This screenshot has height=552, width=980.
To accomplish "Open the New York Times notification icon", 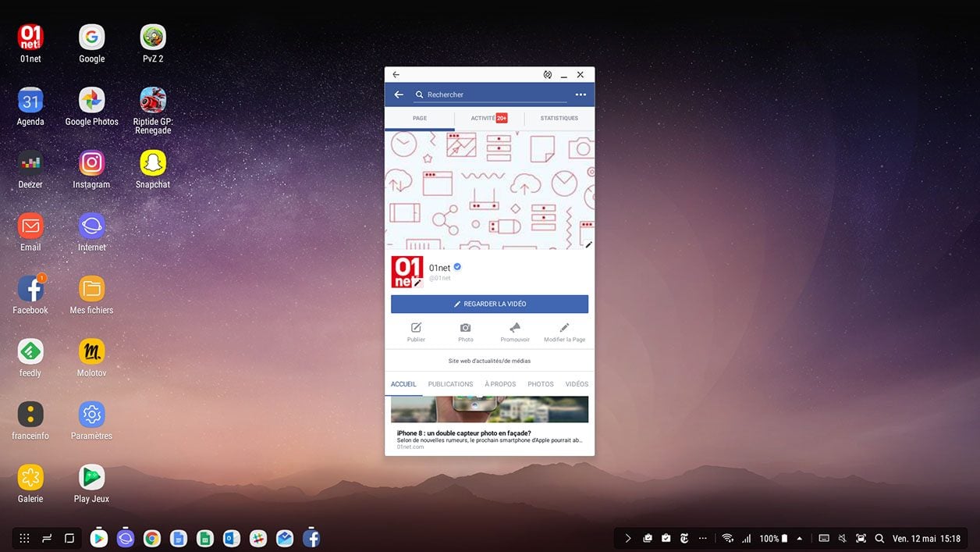I will [684, 538].
